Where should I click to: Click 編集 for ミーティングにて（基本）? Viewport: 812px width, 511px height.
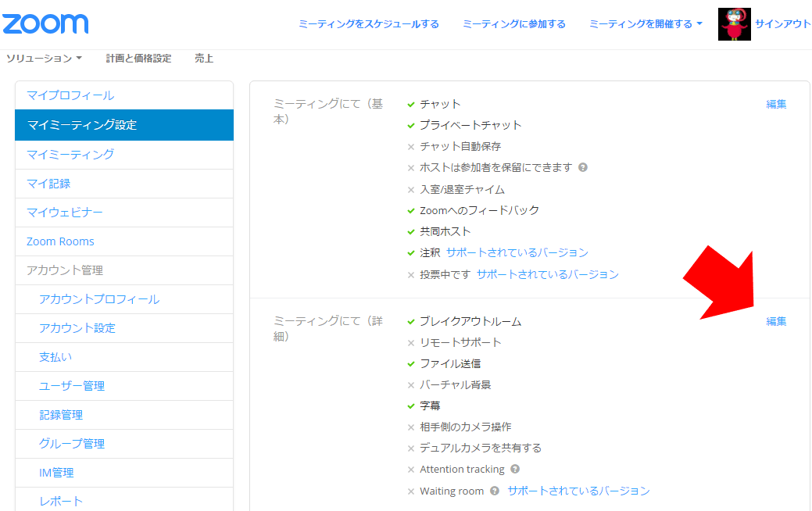(776, 104)
